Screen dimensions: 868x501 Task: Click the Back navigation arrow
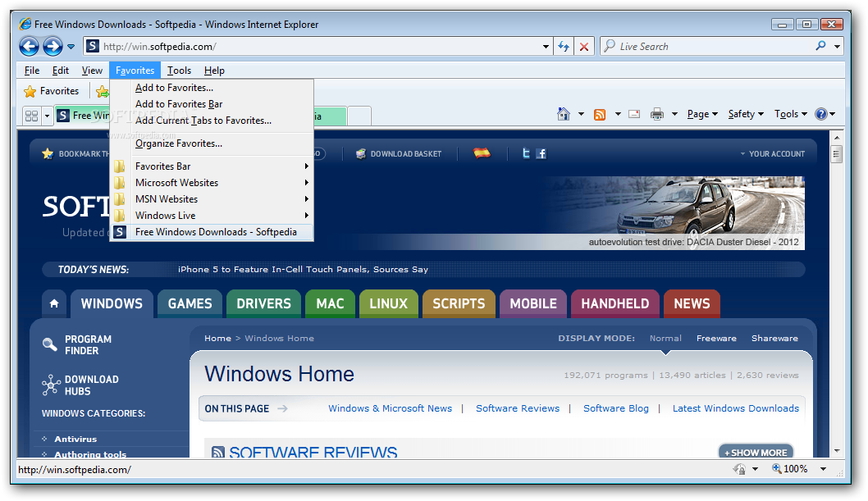[29, 47]
